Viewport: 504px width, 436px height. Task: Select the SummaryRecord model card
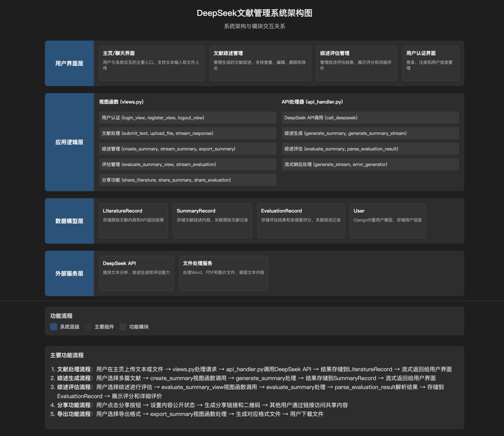coord(212,221)
